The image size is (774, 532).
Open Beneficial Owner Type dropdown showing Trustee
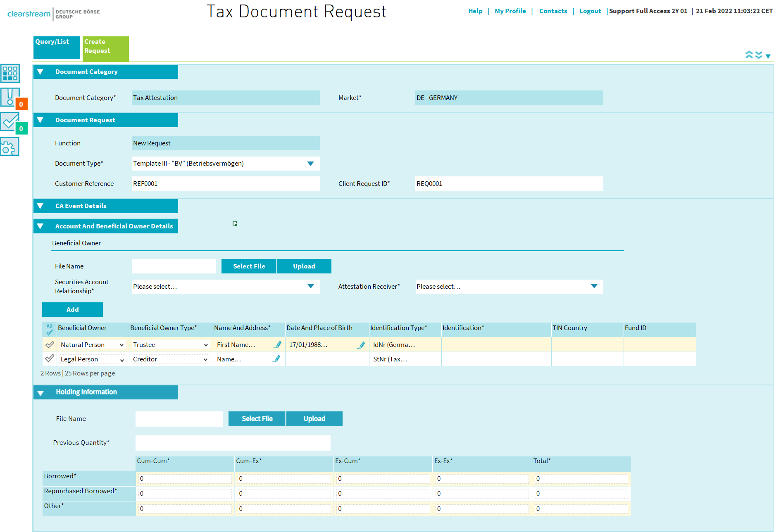pos(170,344)
